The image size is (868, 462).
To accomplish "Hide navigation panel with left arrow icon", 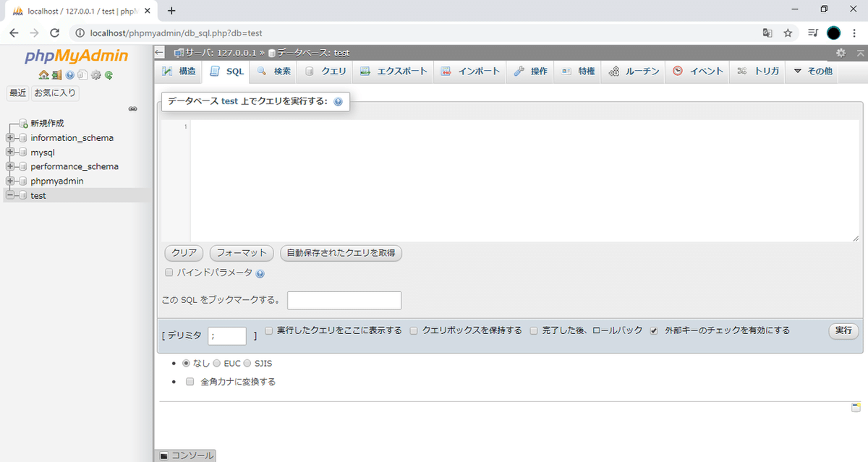I will point(160,53).
